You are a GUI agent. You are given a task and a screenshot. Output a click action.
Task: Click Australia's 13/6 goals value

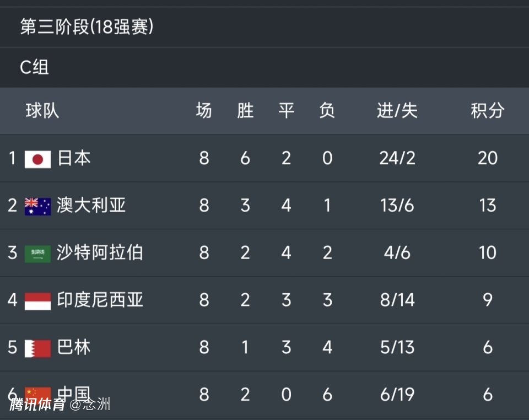pos(397,206)
